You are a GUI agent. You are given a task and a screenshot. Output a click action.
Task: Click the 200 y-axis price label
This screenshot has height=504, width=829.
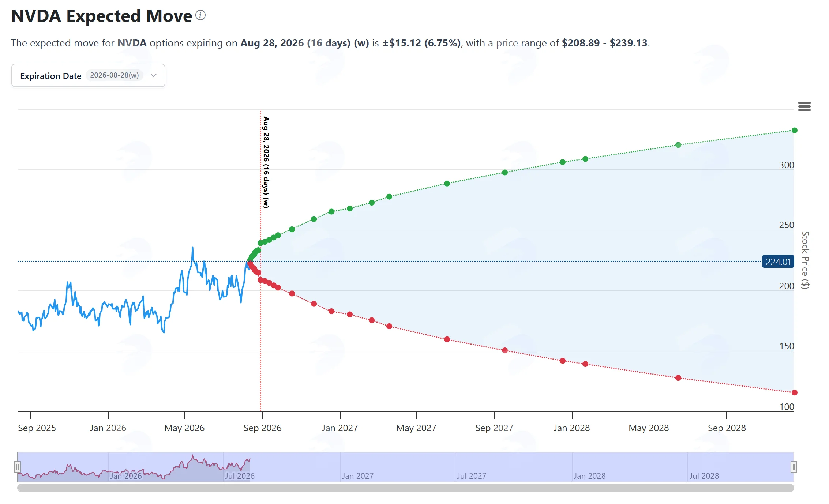pyautogui.click(x=787, y=286)
